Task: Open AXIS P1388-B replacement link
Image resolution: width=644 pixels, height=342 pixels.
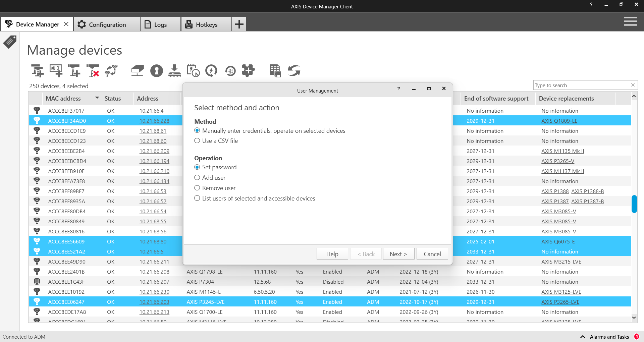Action: pyautogui.click(x=587, y=191)
